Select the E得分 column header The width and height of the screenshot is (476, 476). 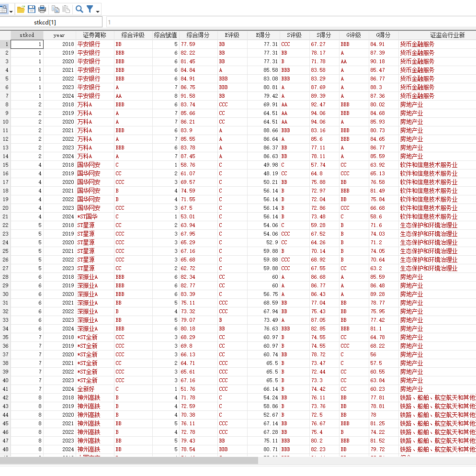pos(263,35)
